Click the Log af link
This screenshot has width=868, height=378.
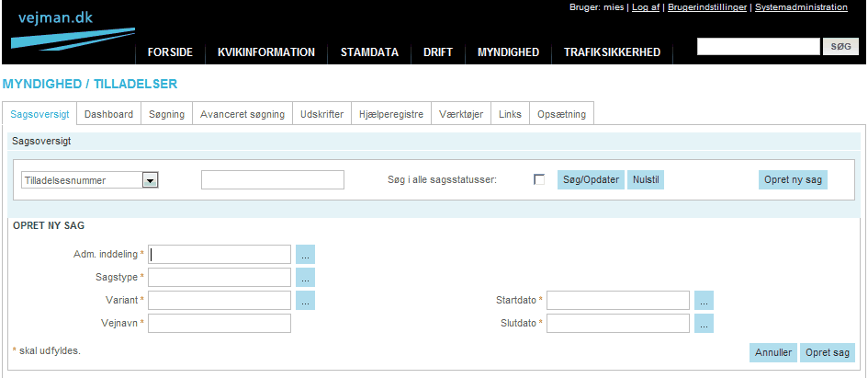point(646,7)
